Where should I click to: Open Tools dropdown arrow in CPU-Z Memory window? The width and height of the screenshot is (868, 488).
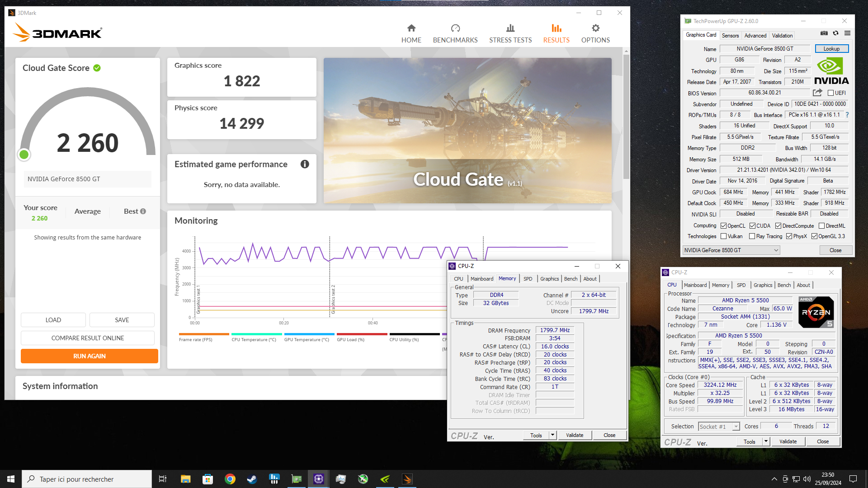click(x=552, y=435)
